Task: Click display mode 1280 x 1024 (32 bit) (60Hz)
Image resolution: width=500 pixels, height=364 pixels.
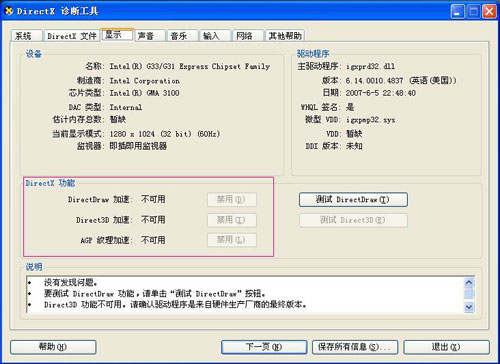Action: click(x=165, y=134)
